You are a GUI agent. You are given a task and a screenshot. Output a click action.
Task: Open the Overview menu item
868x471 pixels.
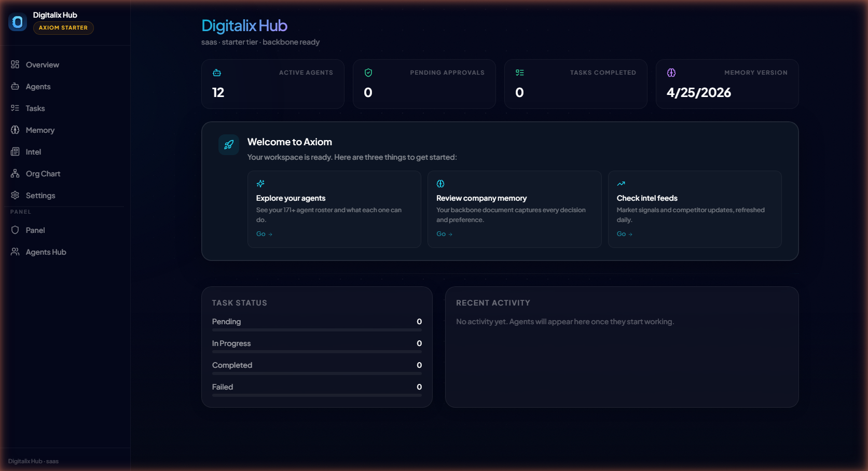click(65, 65)
